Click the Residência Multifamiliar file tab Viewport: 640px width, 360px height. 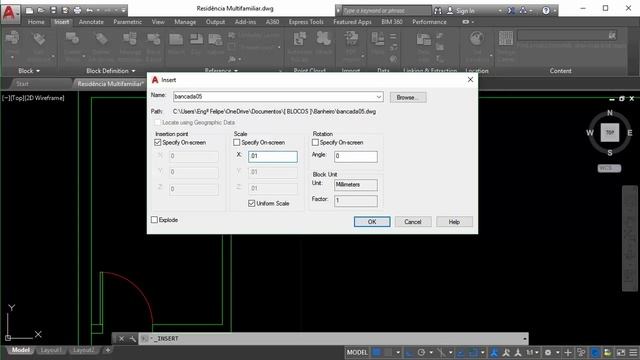[111, 84]
